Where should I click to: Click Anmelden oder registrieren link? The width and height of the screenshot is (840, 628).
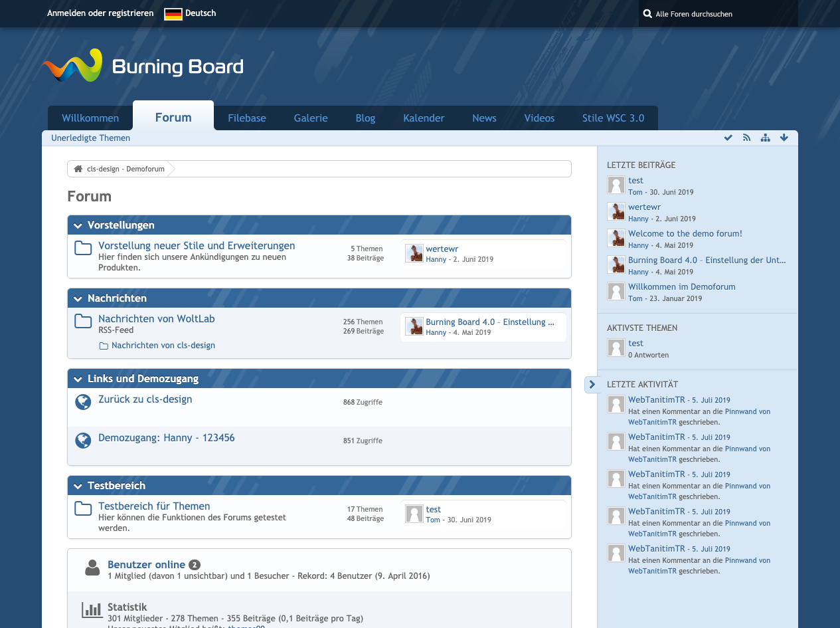[100, 13]
